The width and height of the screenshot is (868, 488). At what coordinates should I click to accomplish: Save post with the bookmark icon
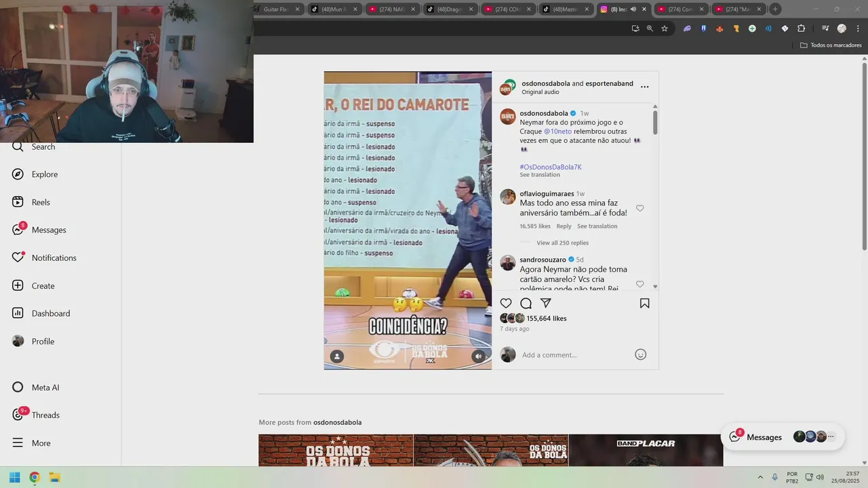(x=644, y=303)
